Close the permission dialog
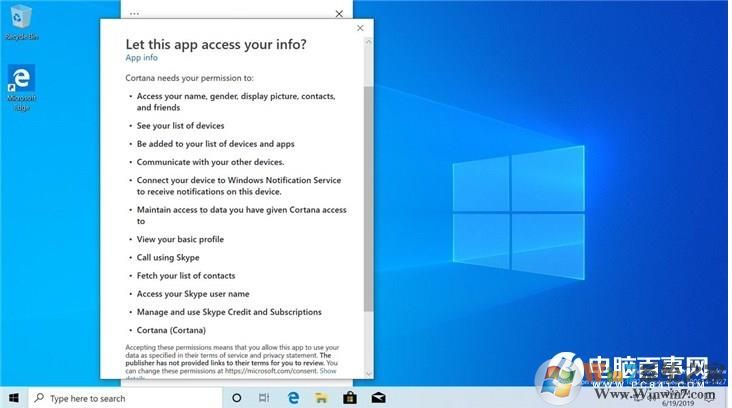Screen dimensions: 732x408 360,28
